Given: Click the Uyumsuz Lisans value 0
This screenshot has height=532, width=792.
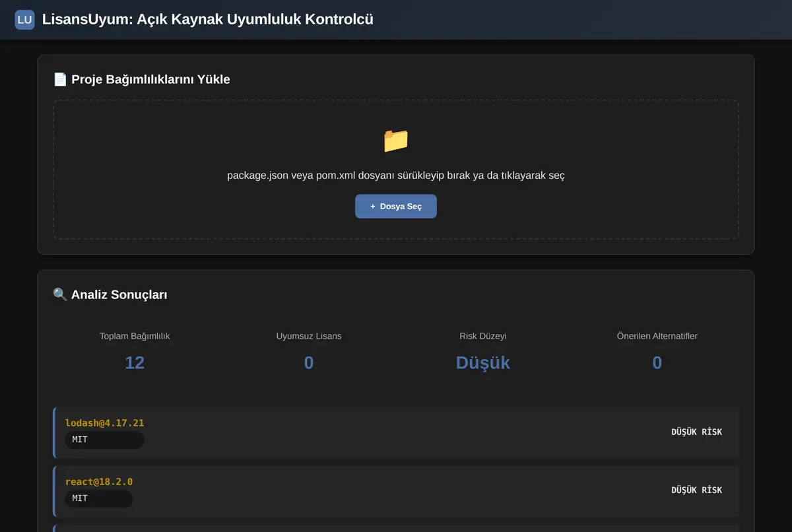Looking at the screenshot, I should [x=309, y=362].
